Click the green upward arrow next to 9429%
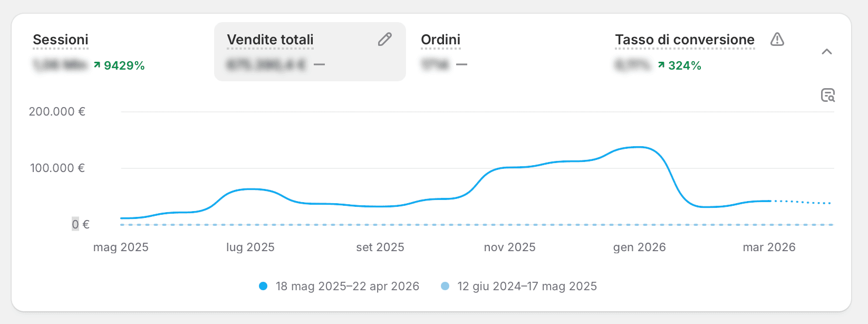The image size is (868, 324). click(x=98, y=65)
